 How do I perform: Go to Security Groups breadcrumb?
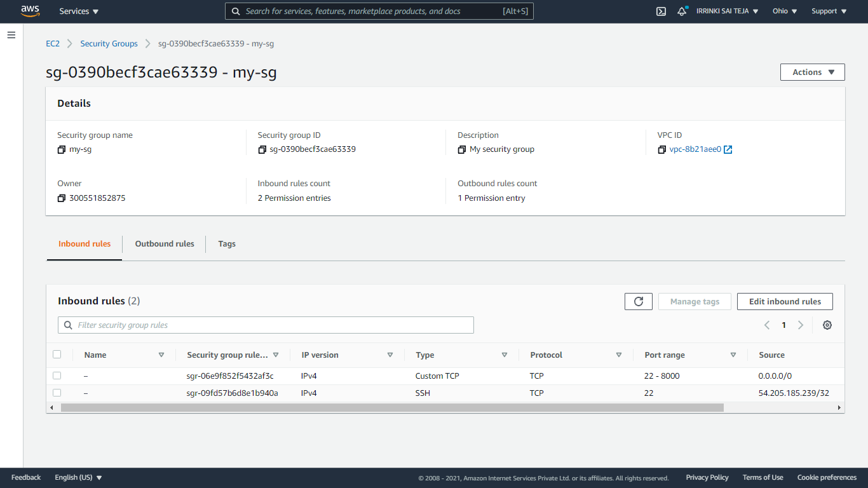pos(109,44)
